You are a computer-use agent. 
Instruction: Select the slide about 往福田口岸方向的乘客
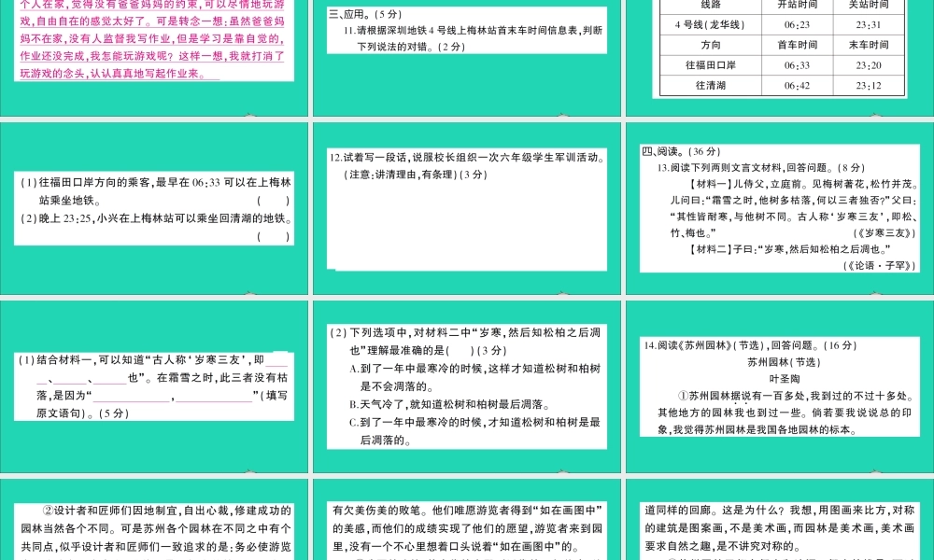[154, 208]
